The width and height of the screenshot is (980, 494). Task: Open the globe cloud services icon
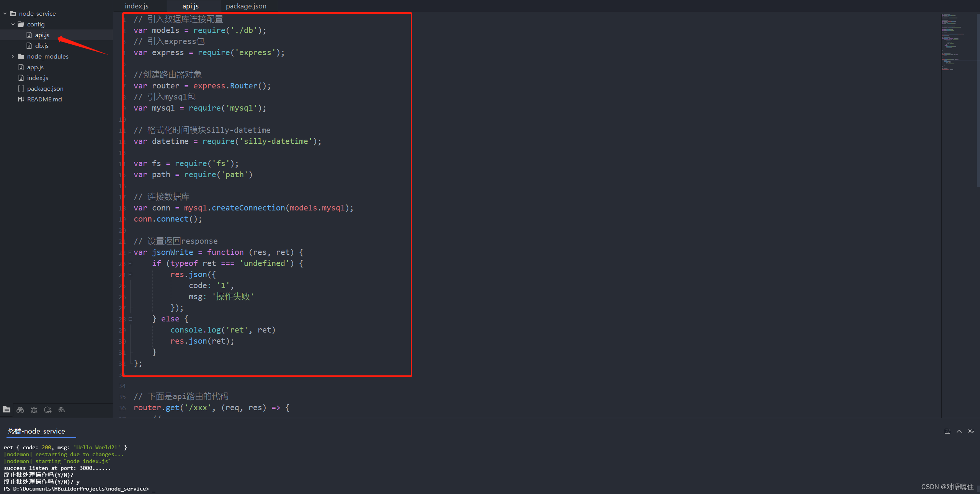(x=62, y=410)
